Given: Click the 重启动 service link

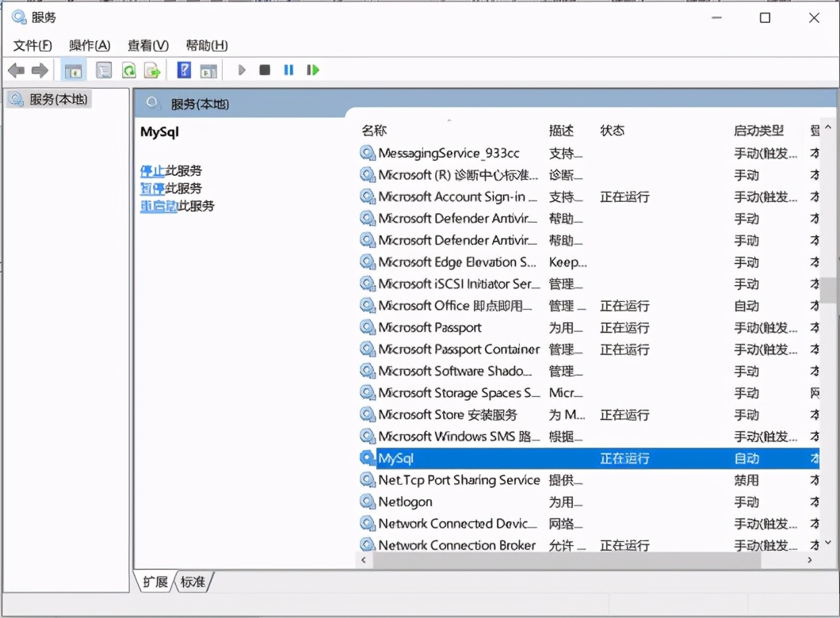Looking at the screenshot, I should pos(158,206).
